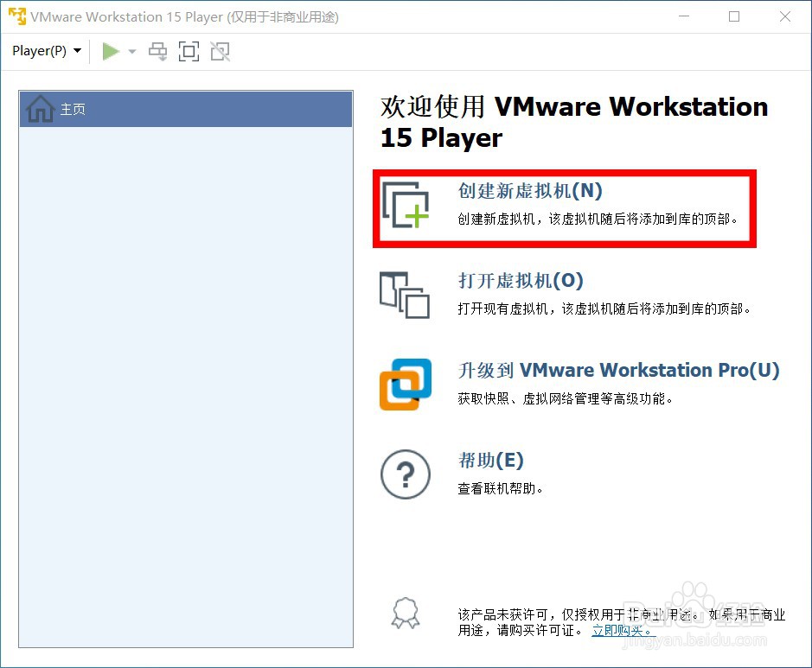Choose 打开虚拟机(O) link
This screenshot has height=668, width=812.
pyautogui.click(x=521, y=281)
